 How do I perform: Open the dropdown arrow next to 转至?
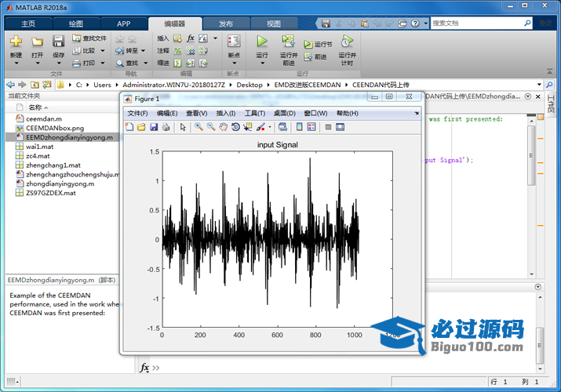143,51
